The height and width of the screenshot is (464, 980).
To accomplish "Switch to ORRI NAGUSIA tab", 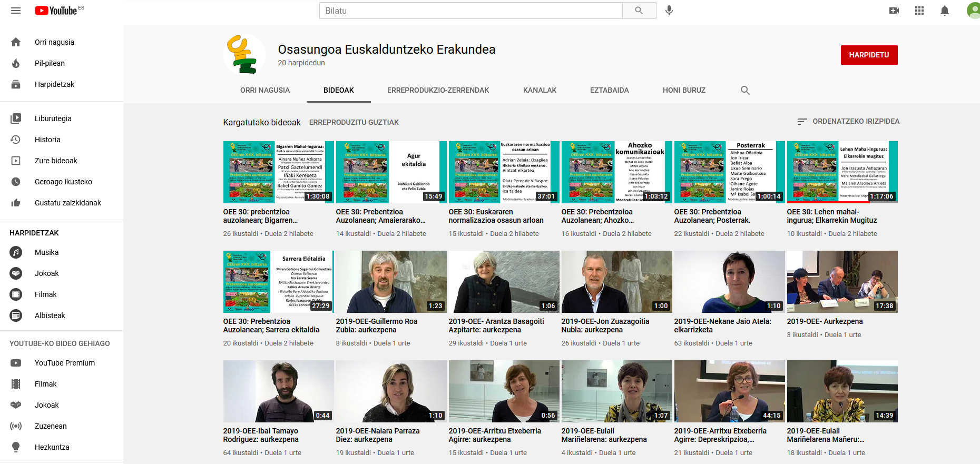I will (x=265, y=90).
